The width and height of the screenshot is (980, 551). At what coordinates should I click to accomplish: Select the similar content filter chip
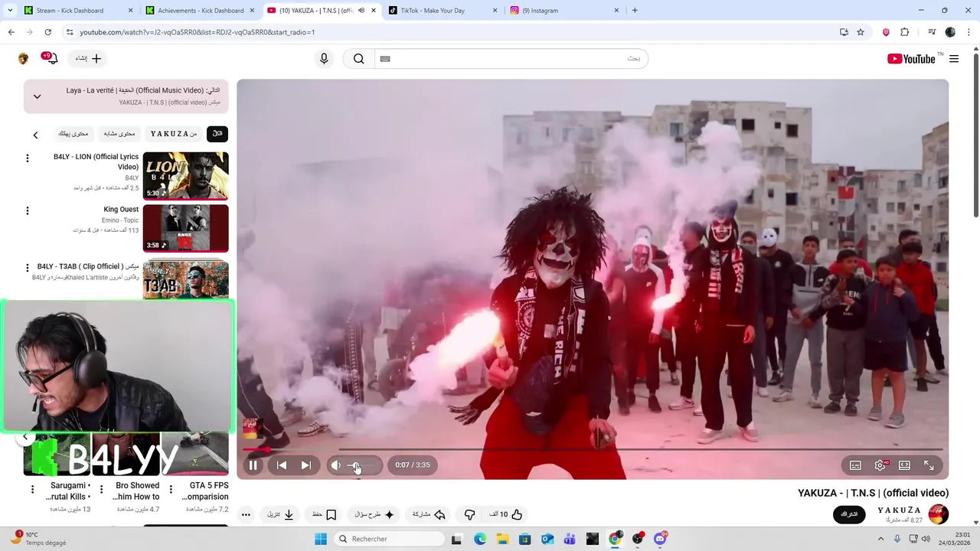pos(119,134)
